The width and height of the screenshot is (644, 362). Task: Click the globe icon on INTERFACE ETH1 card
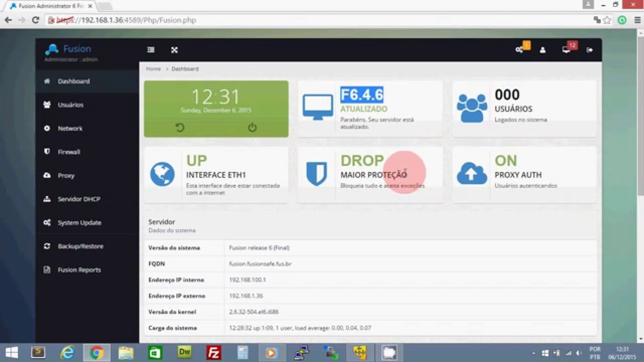pyautogui.click(x=163, y=174)
